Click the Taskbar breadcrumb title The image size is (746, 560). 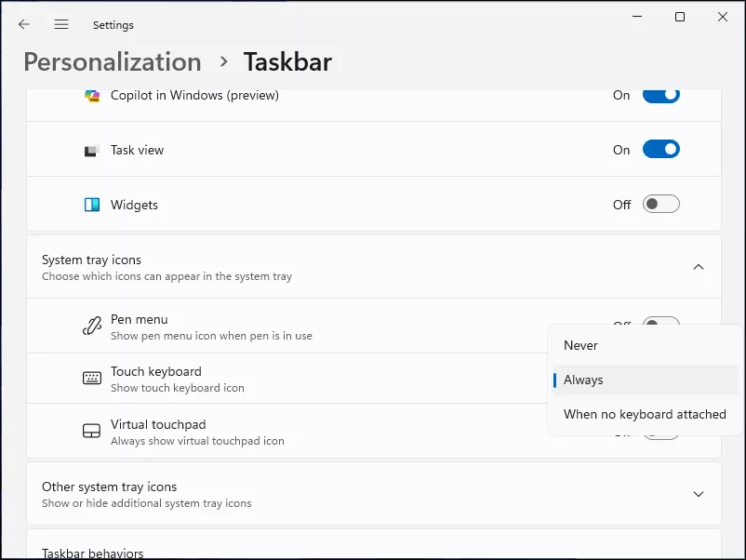(x=287, y=61)
